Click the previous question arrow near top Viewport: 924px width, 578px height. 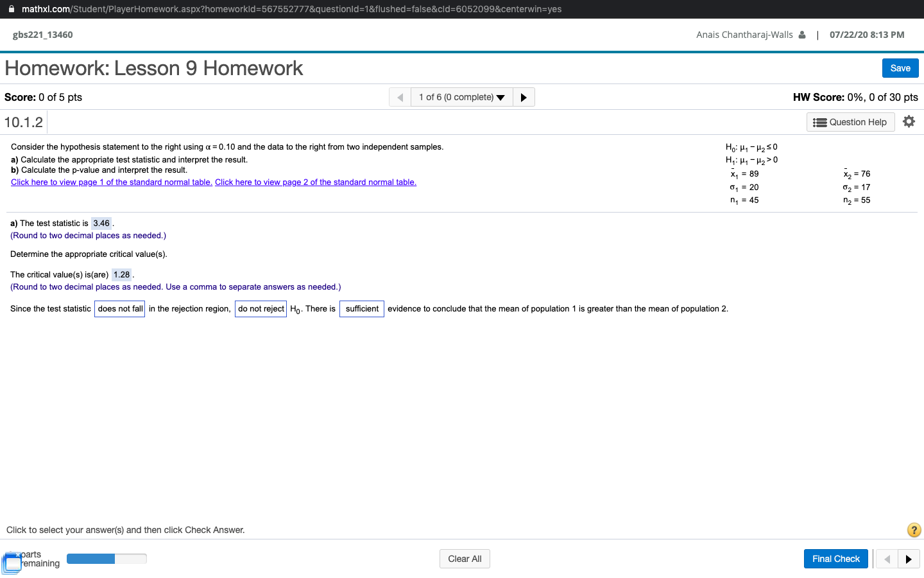[x=398, y=97]
